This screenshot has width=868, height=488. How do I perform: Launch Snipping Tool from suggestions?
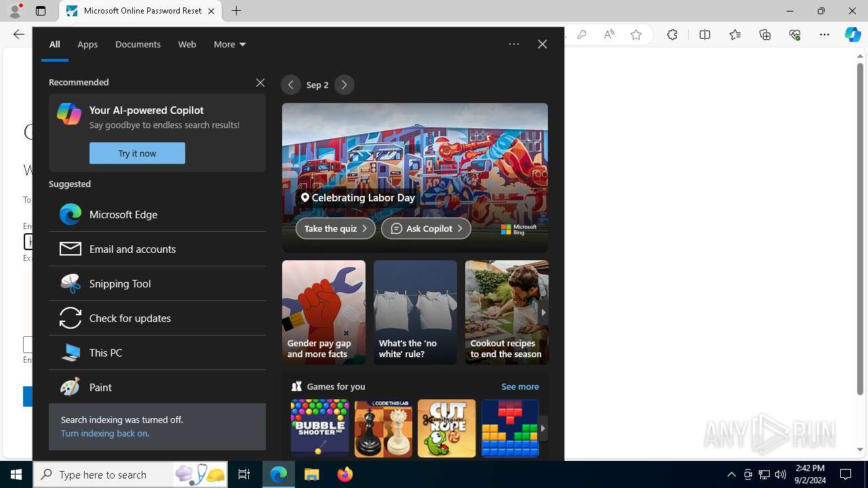(x=157, y=283)
